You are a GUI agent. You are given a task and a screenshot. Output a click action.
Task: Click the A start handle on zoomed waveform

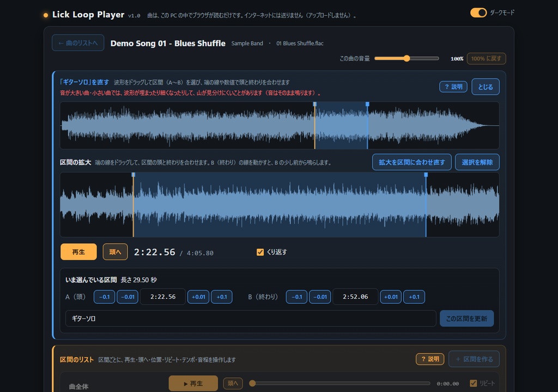133,175
